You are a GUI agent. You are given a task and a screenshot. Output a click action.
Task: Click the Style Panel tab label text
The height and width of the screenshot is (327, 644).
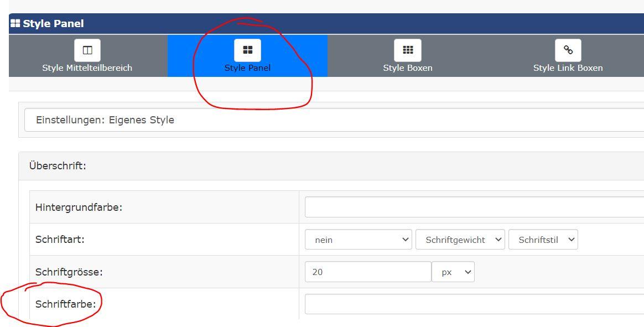click(x=247, y=68)
